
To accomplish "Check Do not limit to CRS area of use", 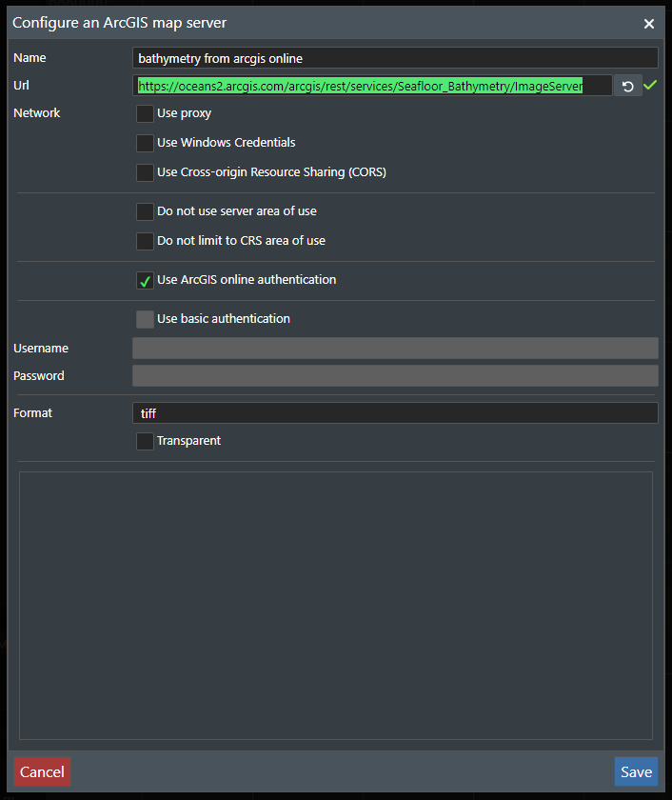I will click(145, 241).
